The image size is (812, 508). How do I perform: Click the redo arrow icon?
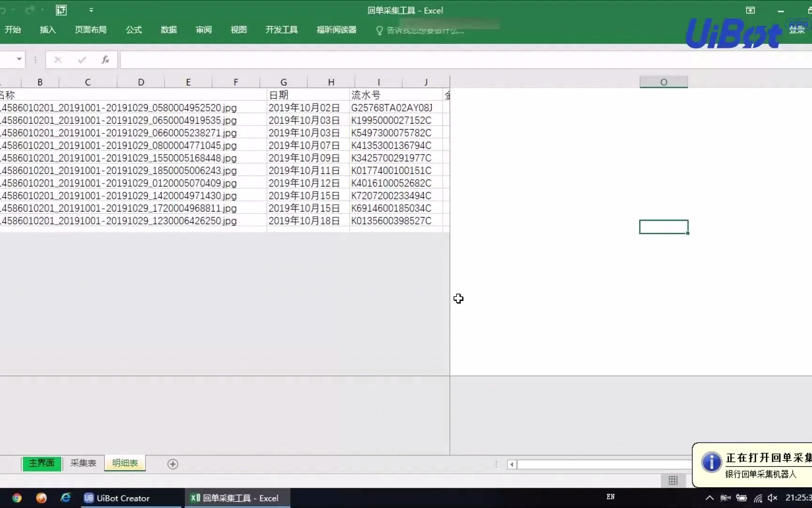[30, 10]
